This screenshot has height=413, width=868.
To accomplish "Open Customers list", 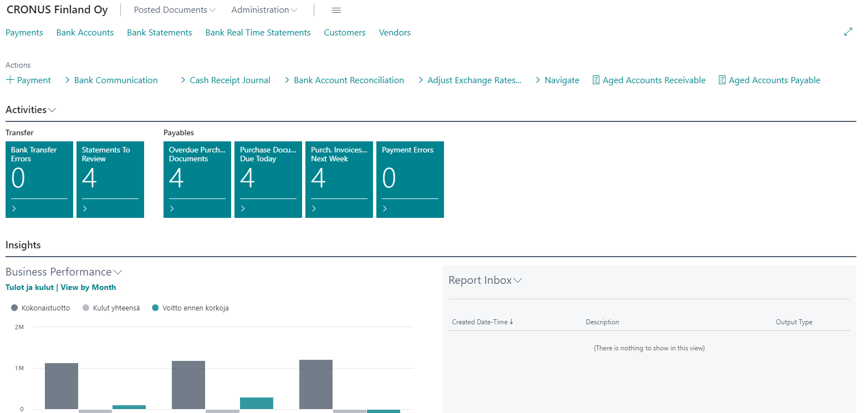I will click(x=345, y=32).
